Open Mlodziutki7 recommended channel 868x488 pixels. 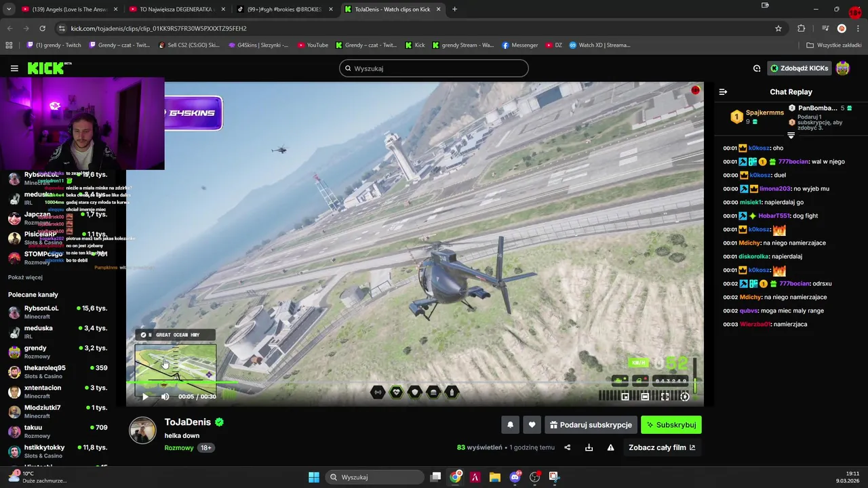[x=58, y=411]
